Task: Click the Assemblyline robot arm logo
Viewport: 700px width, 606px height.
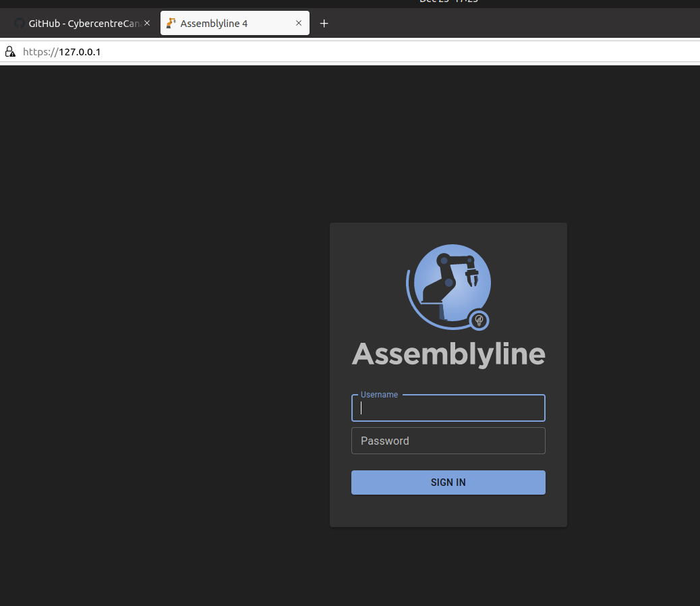Action: click(448, 287)
